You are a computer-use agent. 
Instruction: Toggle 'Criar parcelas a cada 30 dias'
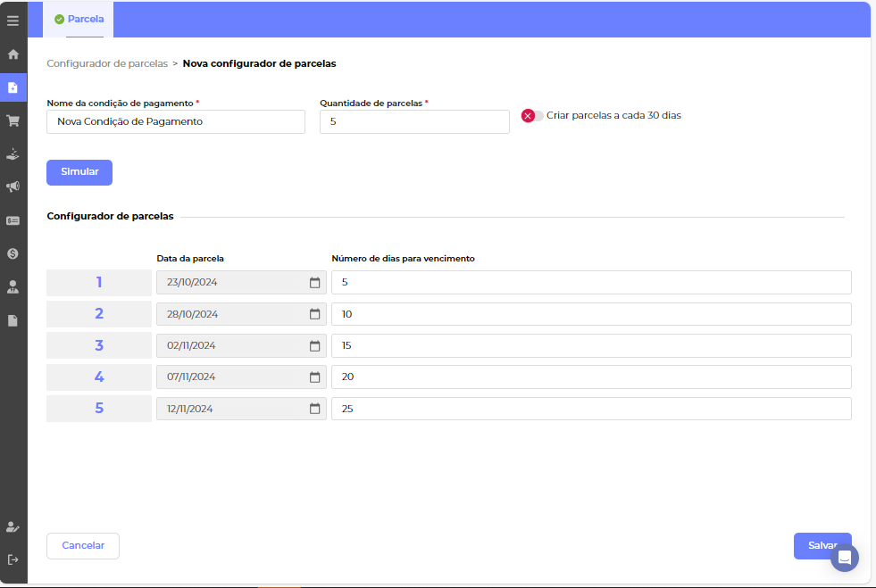pos(532,116)
